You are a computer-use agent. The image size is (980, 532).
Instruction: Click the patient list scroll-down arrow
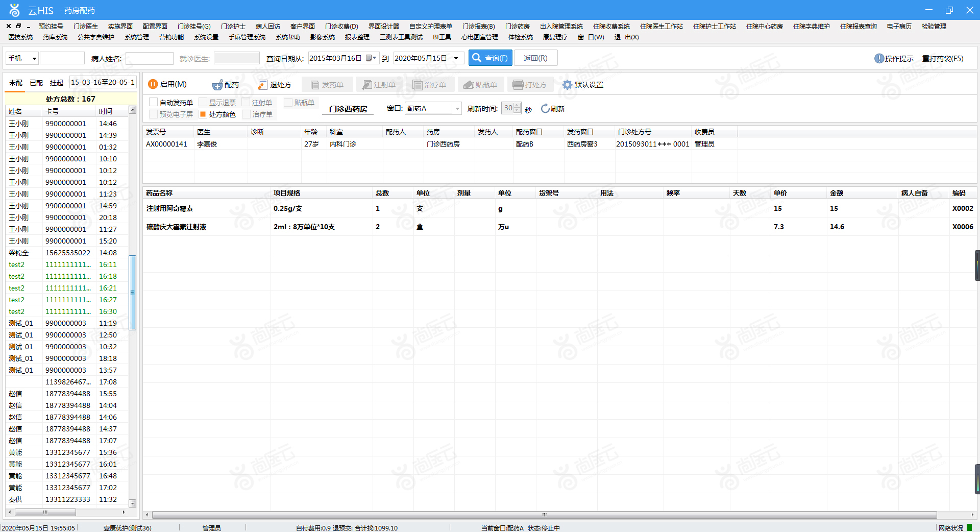(133, 503)
